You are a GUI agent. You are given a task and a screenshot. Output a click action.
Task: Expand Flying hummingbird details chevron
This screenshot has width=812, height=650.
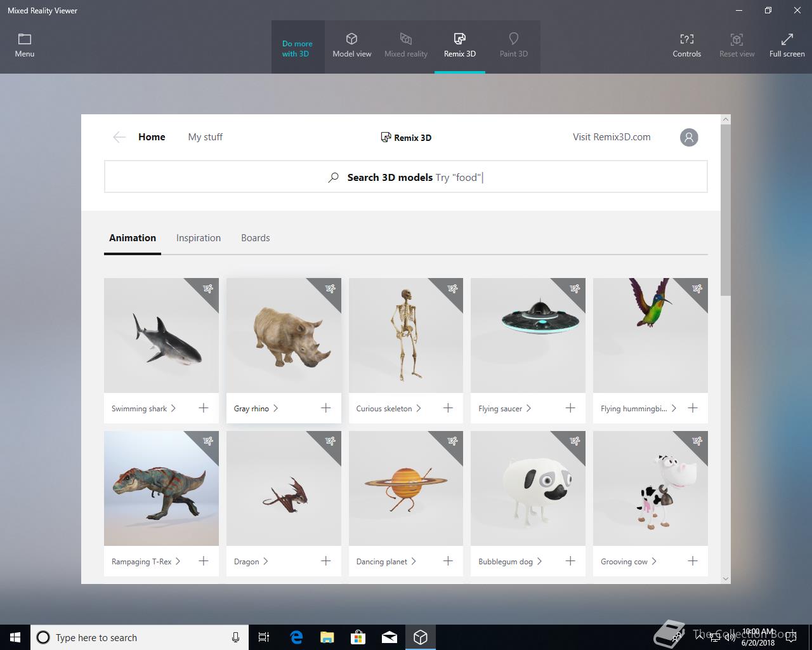pos(674,408)
